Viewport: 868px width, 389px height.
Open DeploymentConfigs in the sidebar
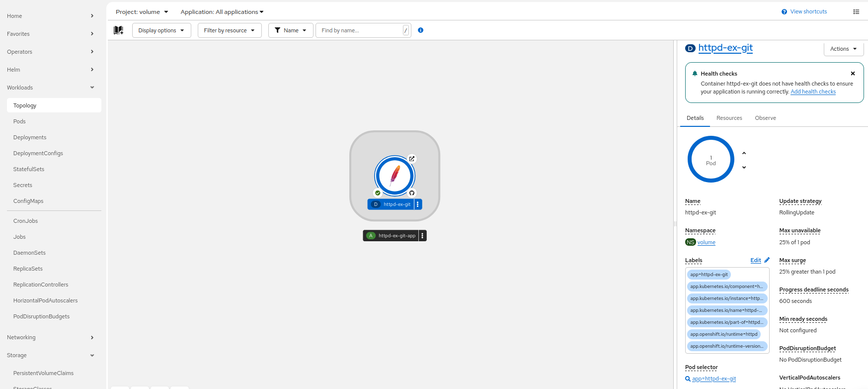click(x=54, y=153)
